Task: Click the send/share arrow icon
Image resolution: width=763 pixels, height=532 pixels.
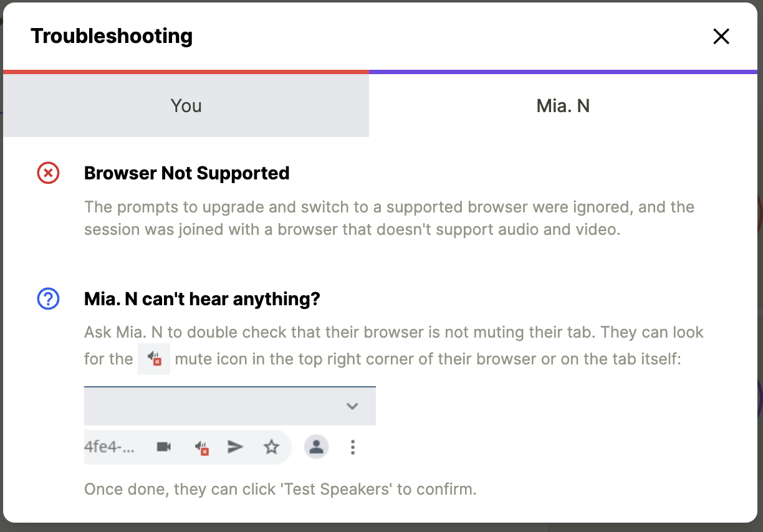Action: click(236, 447)
